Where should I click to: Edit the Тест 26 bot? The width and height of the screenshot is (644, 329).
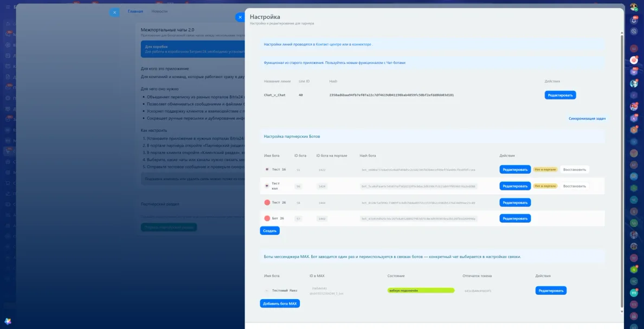pyautogui.click(x=515, y=203)
